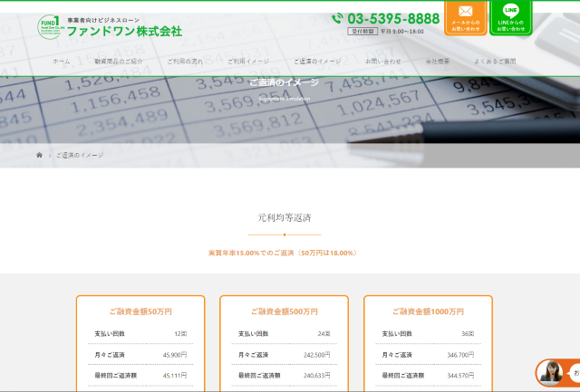Open 会社概要 menu item
The height and width of the screenshot is (392, 580).
438,61
